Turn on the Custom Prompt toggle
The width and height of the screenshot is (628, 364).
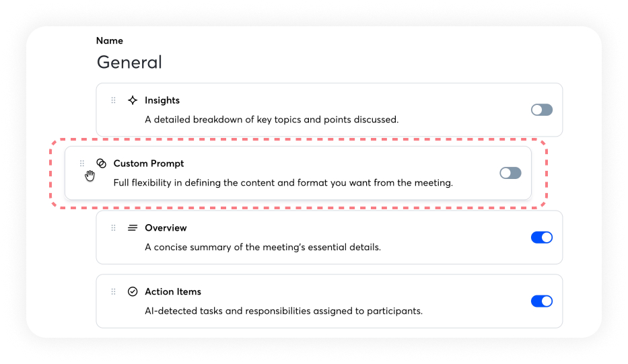tap(510, 173)
